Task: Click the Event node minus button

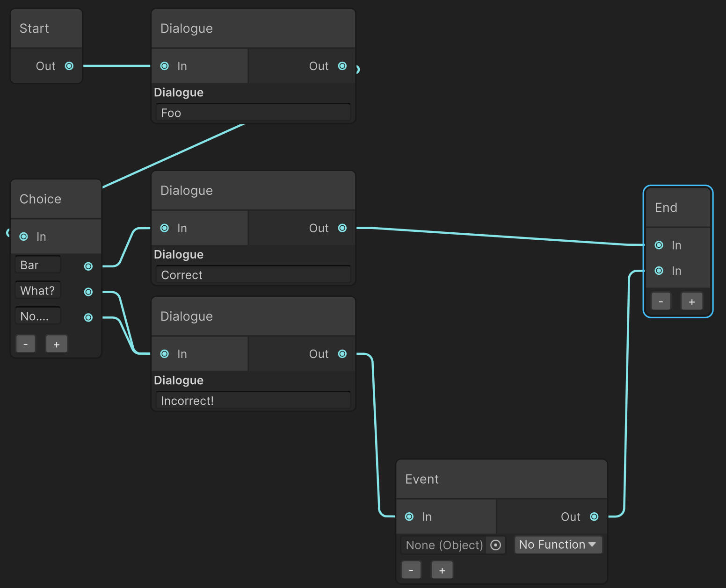Action: pyautogui.click(x=411, y=570)
